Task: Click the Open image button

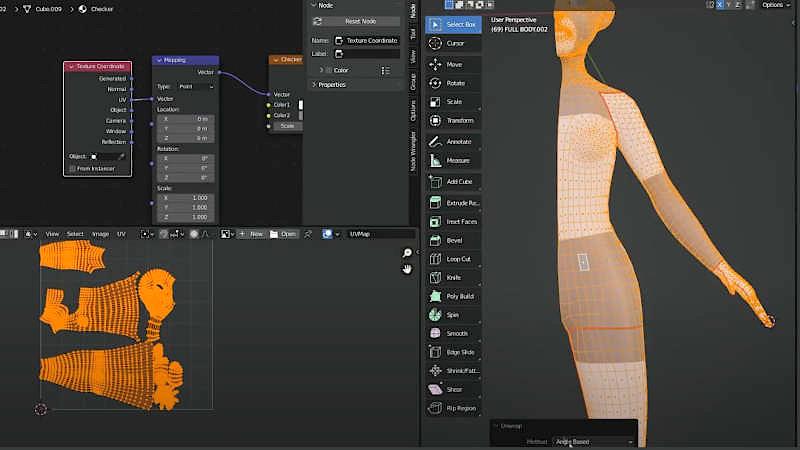Action: (x=283, y=234)
